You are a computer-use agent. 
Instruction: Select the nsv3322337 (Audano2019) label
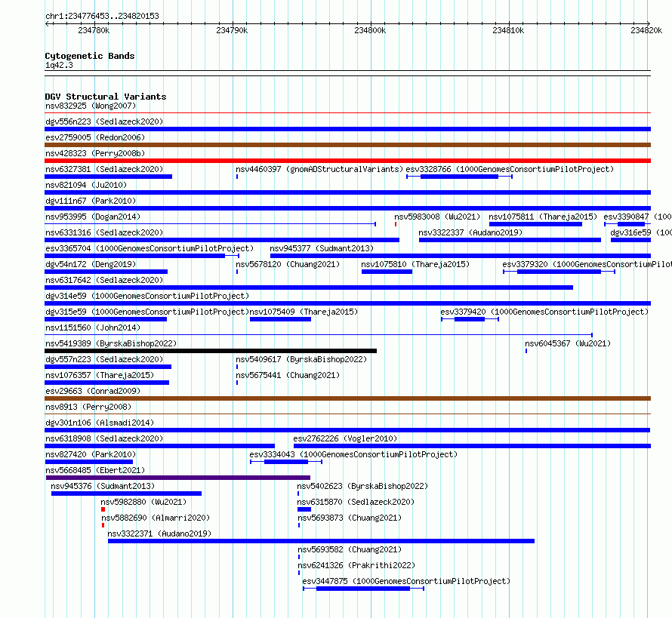coord(470,232)
